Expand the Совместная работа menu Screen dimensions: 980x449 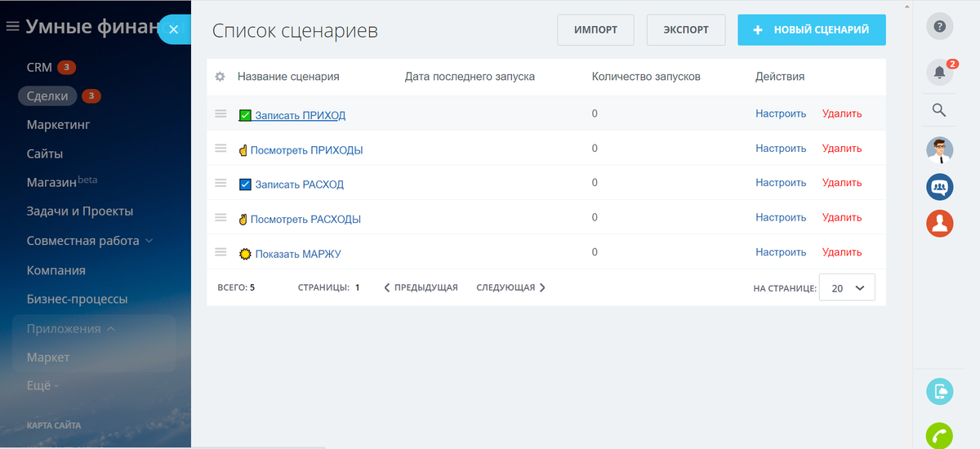90,241
